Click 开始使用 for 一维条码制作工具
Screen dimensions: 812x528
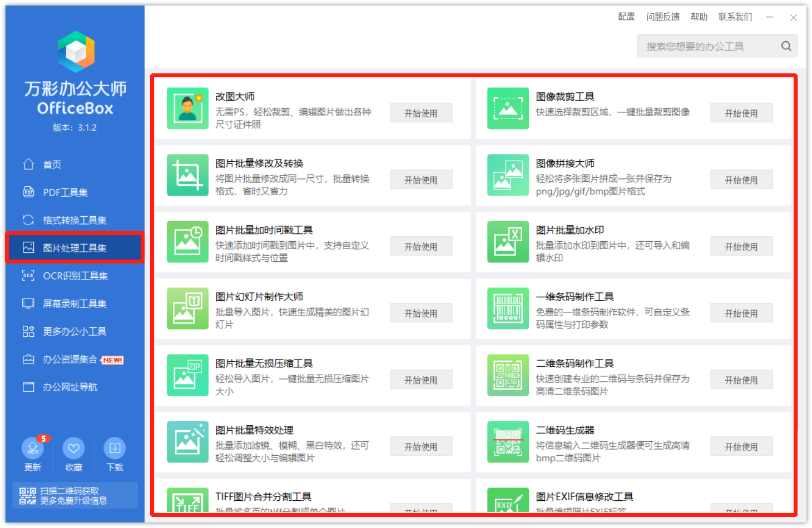point(741,313)
